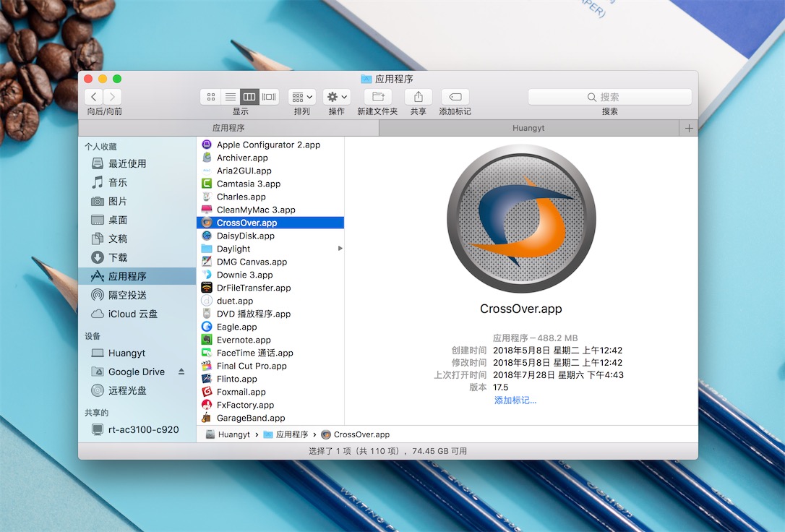This screenshot has width=785, height=532.
Task: Click the Downie 3.app icon
Action: [207, 275]
